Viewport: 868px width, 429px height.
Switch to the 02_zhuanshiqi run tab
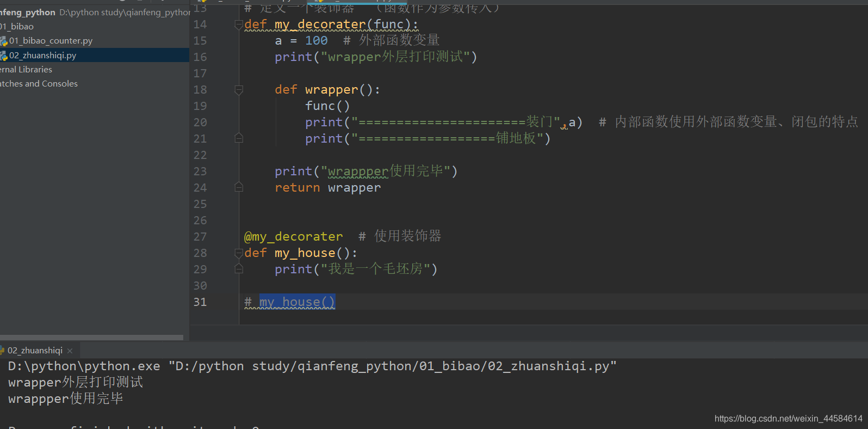(x=35, y=351)
